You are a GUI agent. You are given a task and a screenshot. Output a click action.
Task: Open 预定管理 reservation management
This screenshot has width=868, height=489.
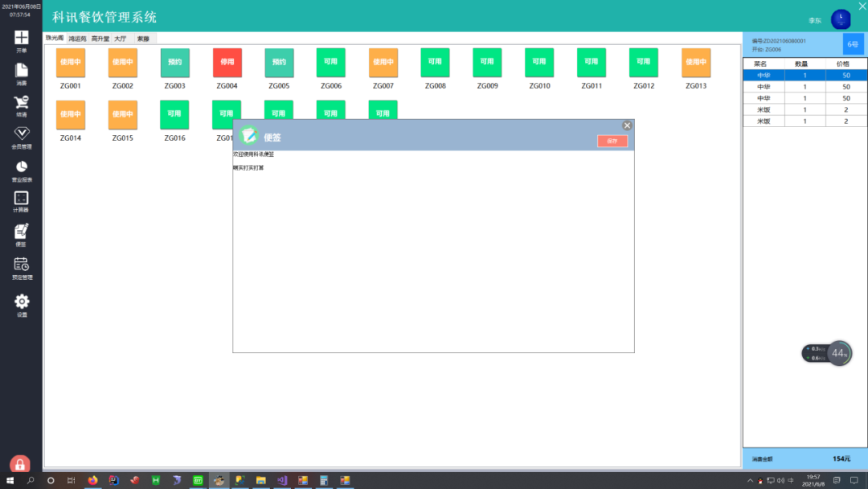[x=21, y=269]
